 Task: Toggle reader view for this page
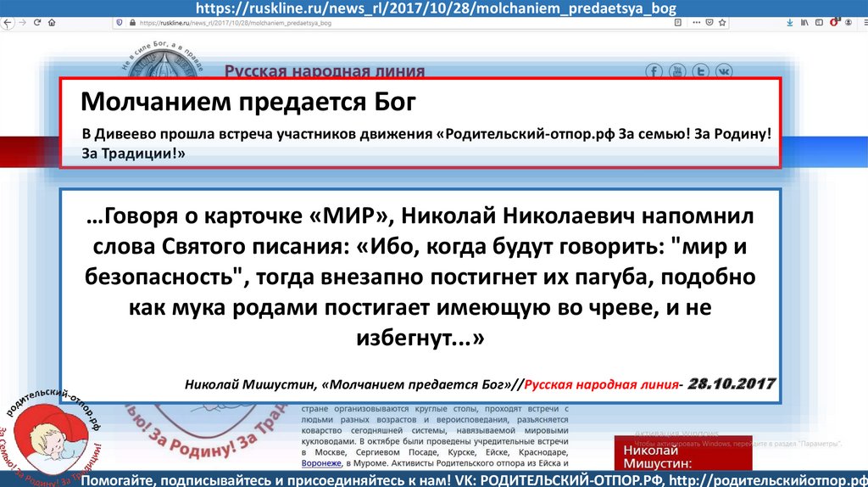pos(677,23)
